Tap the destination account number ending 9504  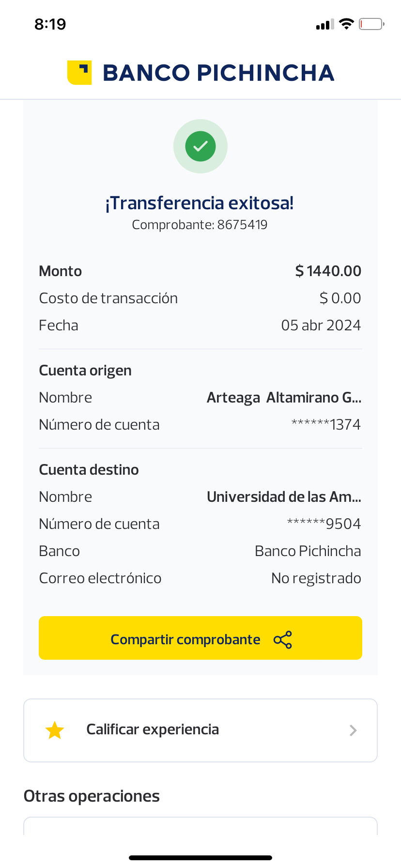[324, 524]
